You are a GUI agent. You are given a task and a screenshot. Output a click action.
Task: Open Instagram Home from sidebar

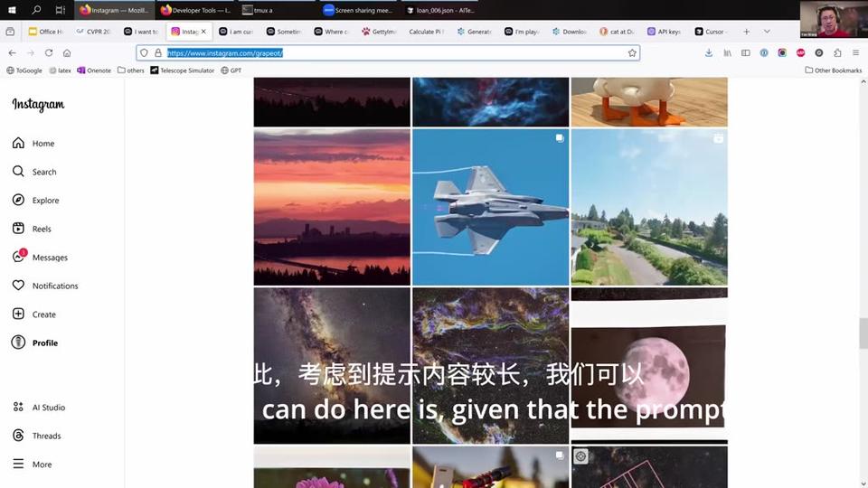click(33, 144)
